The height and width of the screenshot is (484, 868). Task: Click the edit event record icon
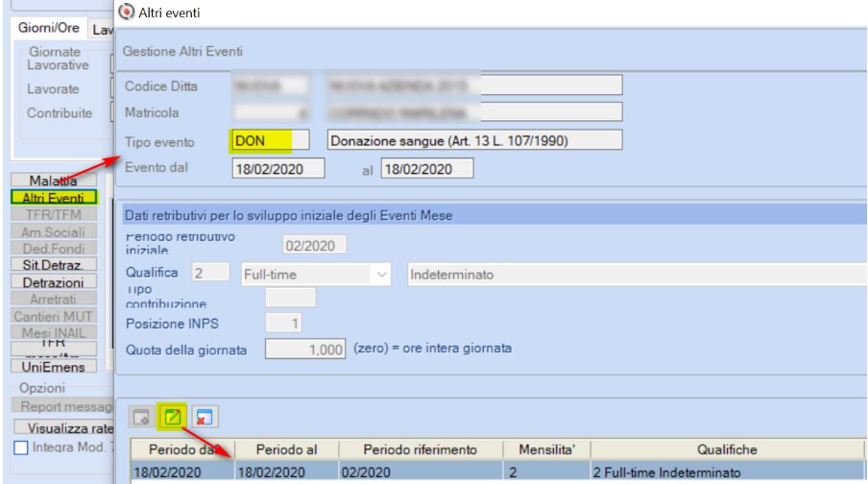173,417
